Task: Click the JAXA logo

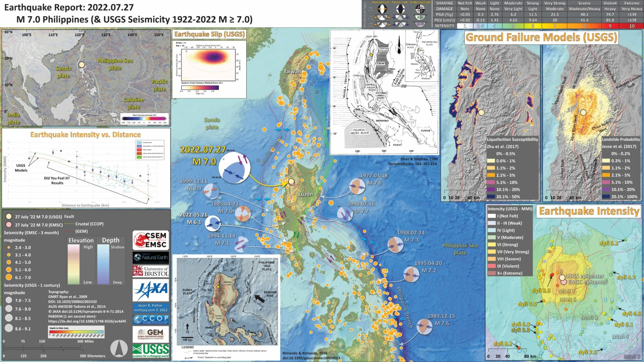Action: [x=151, y=290]
